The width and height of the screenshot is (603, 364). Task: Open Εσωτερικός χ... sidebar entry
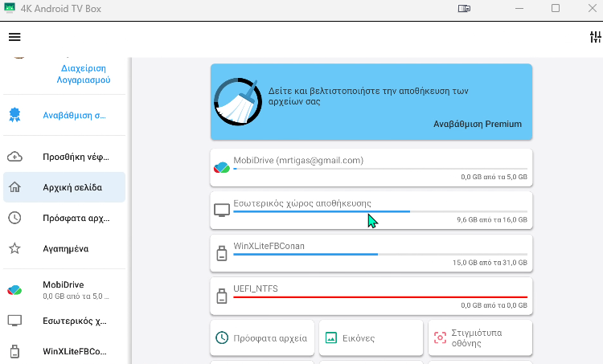coord(64,321)
